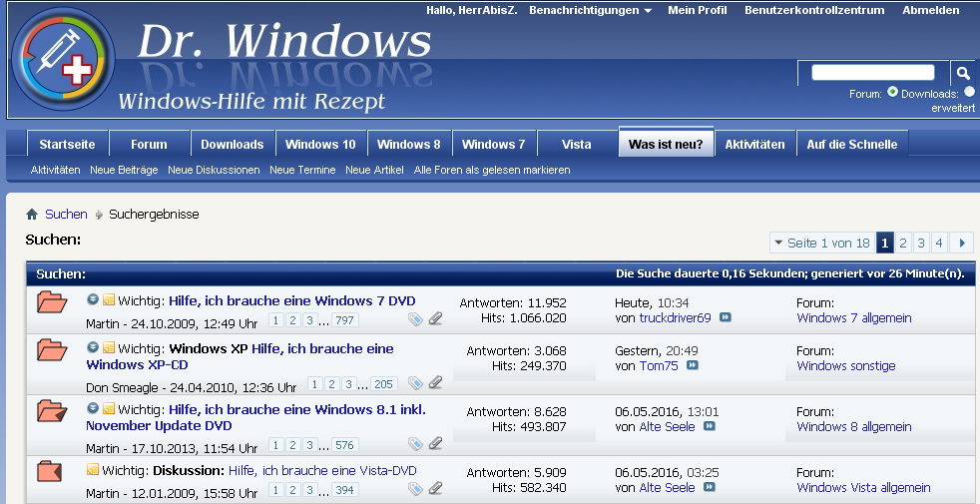Open Windows Vista allgemein forum link
980x504 pixels.
click(864, 487)
